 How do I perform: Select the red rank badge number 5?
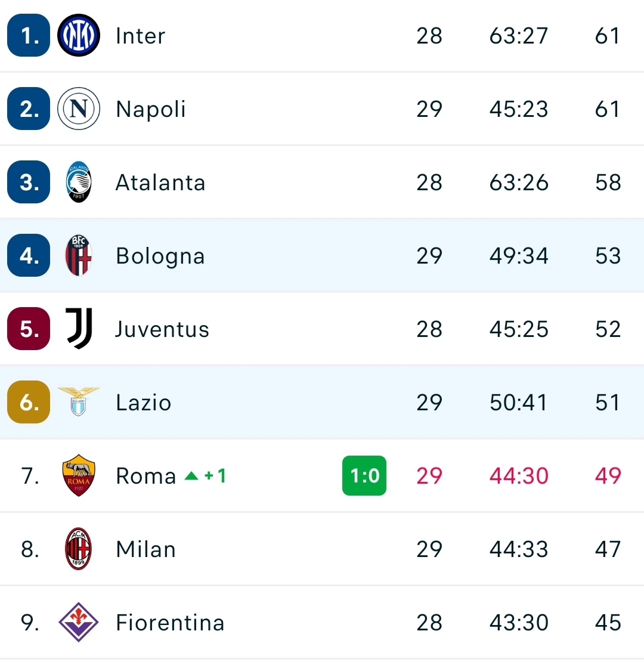click(28, 329)
